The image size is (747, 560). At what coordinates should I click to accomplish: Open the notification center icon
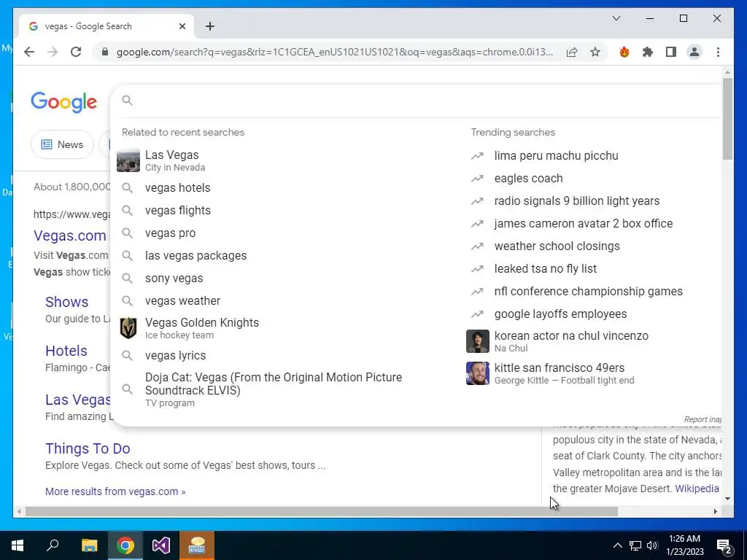click(x=724, y=545)
